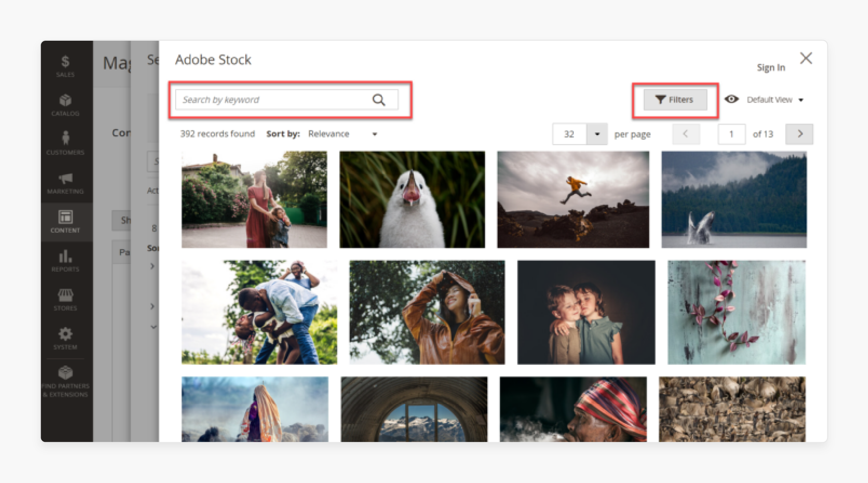This screenshot has width=868, height=483.
Task: Select the woman and child garden photo
Action: (254, 200)
